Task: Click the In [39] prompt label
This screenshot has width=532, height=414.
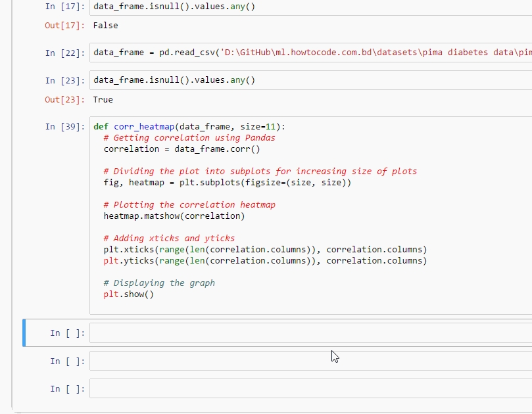Action: [x=65, y=126]
